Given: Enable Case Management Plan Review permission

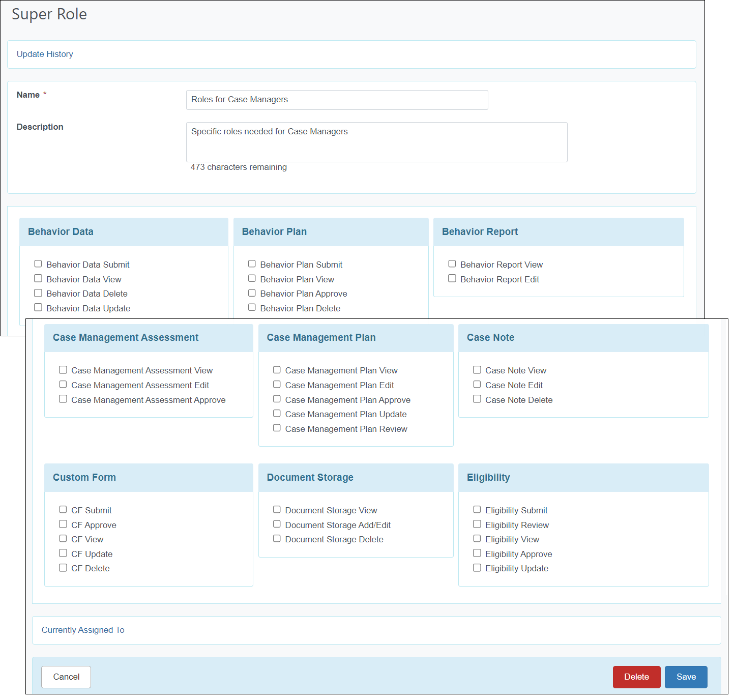Looking at the screenshot, I should click(x=277, y=428).
